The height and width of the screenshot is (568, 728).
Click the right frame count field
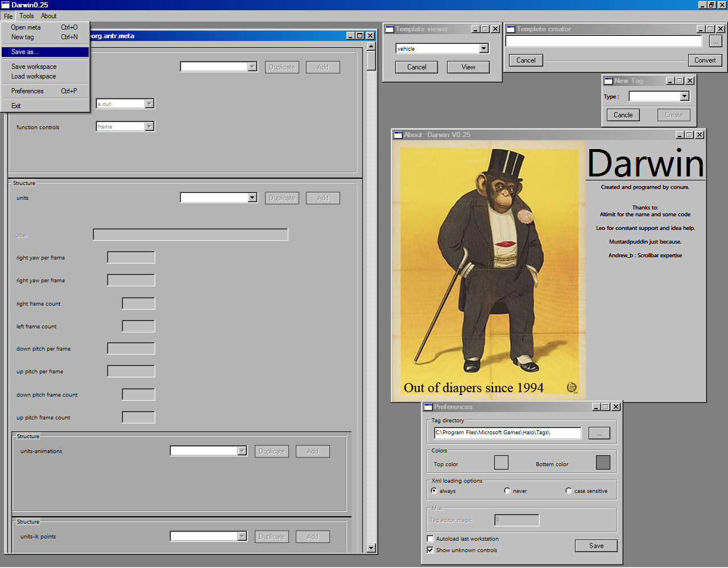coord(138,303)
